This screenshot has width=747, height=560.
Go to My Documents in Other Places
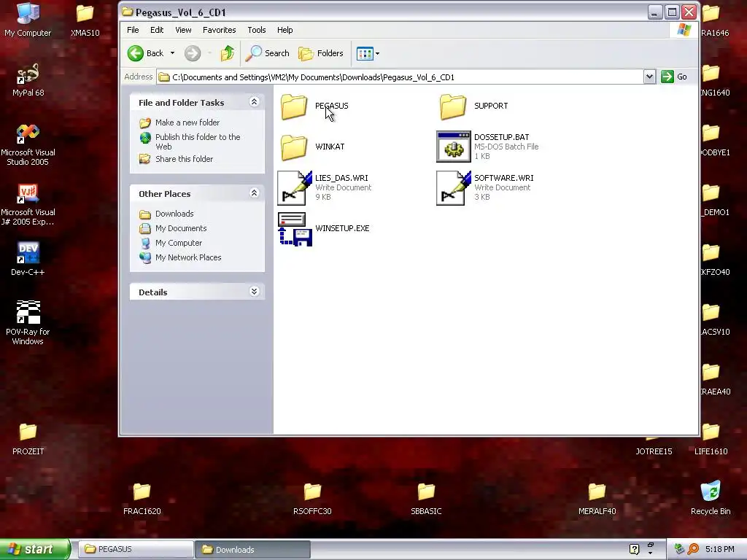(181, 228)
